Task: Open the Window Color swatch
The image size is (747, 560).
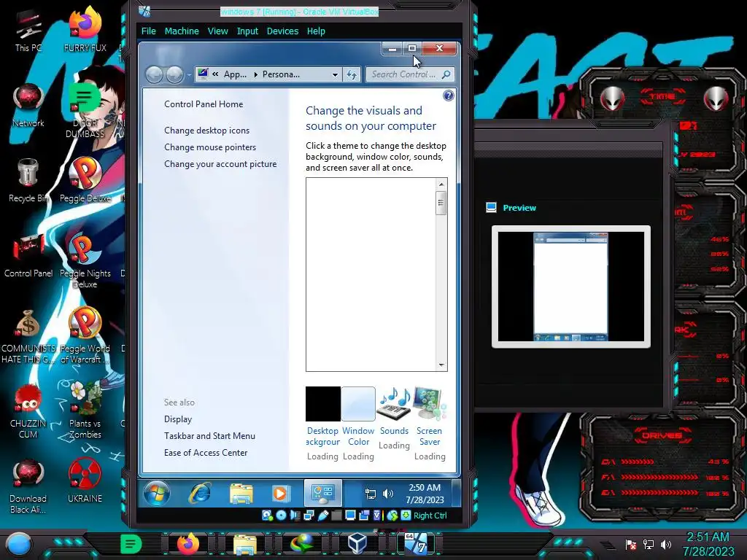Action: coord(358,404)
